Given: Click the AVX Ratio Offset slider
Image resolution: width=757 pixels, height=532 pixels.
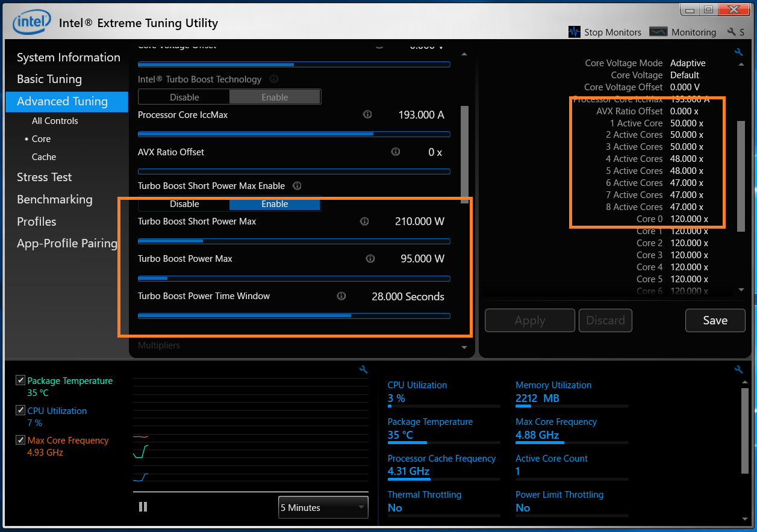Looking at the screenshot, I should click(x=294, y=172).
